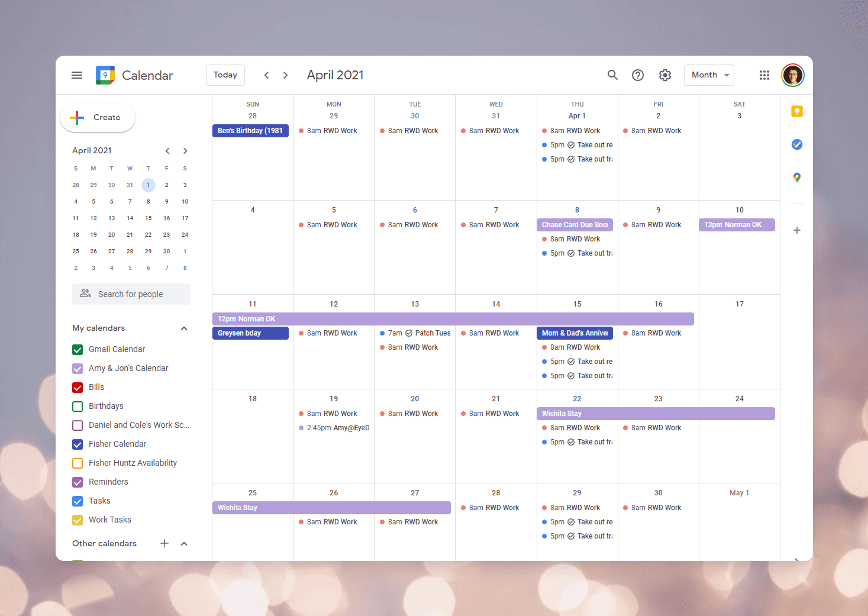This screenshot has width=868, height=616.
Task: Open the search bar via magnifier icon
Action: pyautogui.click(x=612, y=75)
